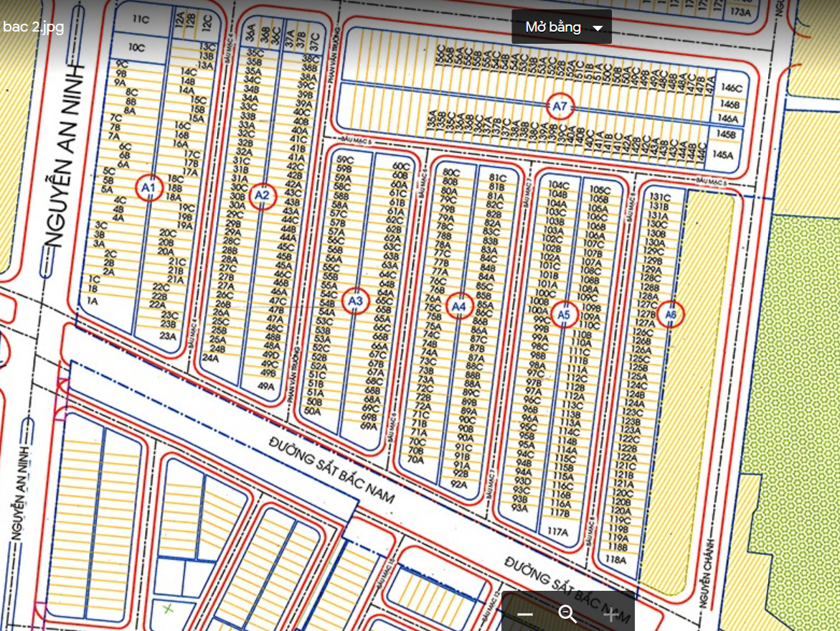
Task: Click the A7 block circle marker
Action: (x=560, y=107)
